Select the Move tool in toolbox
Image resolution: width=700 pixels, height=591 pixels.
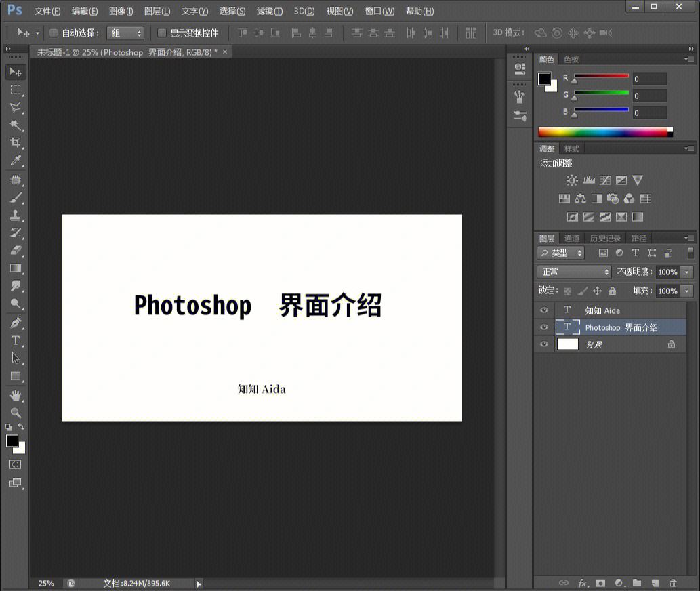pos(16,72)
